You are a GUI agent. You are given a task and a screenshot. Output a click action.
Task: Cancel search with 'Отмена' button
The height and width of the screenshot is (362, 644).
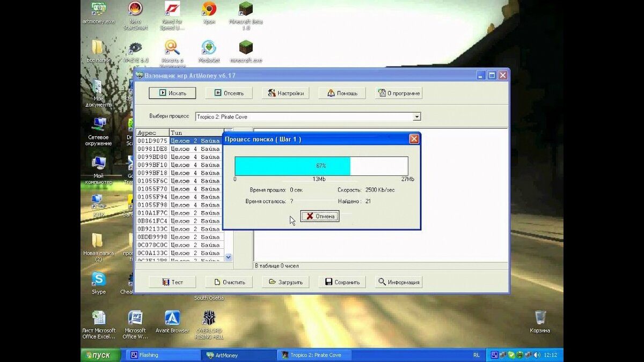tap(320, 216)
